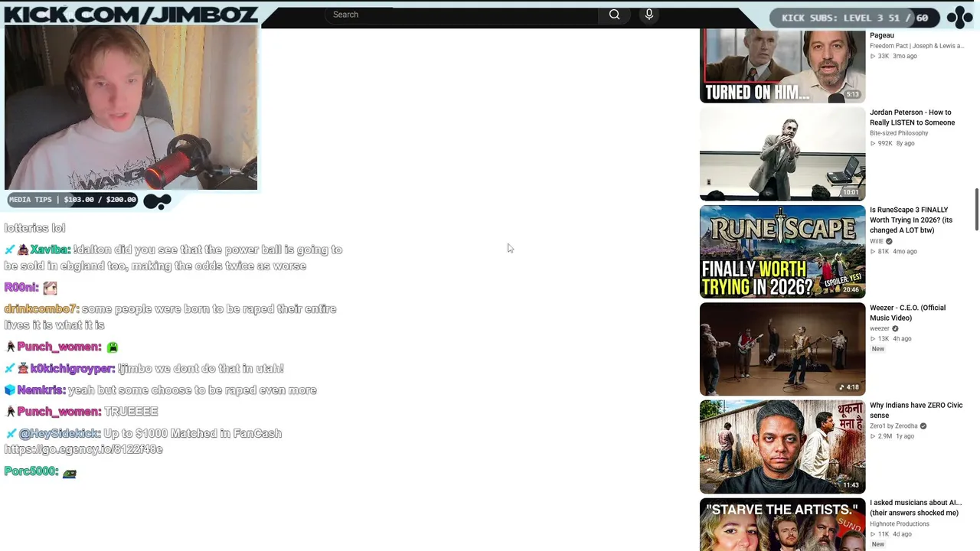
Task: Click the '5:13' duration on the top thumbnail
Action: coord(853,94)
